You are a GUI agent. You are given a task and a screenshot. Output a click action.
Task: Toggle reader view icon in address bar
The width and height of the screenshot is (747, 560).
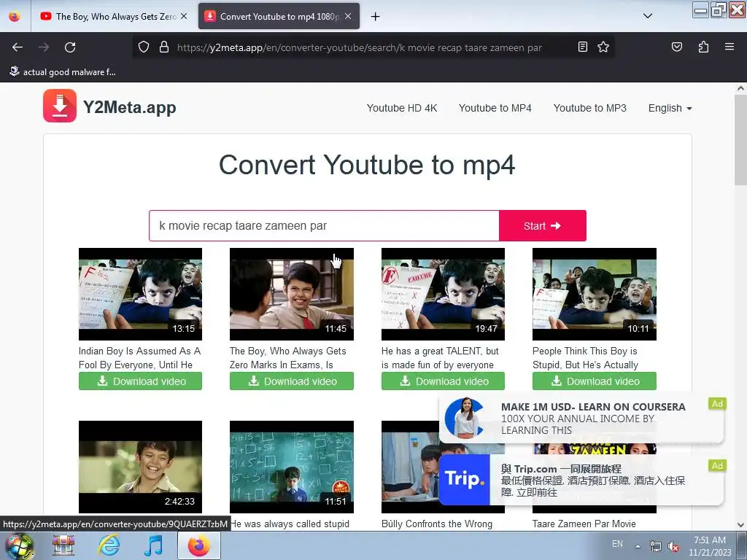[582, 47]
